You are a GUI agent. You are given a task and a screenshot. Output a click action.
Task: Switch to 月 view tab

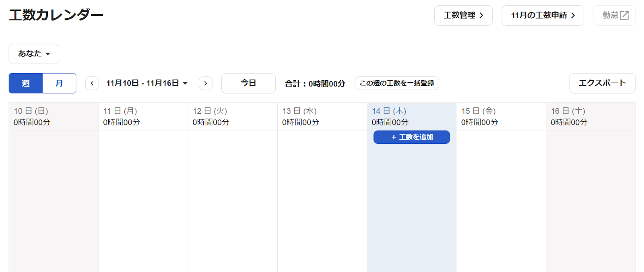pyautogui.click(x=59, y=83)
